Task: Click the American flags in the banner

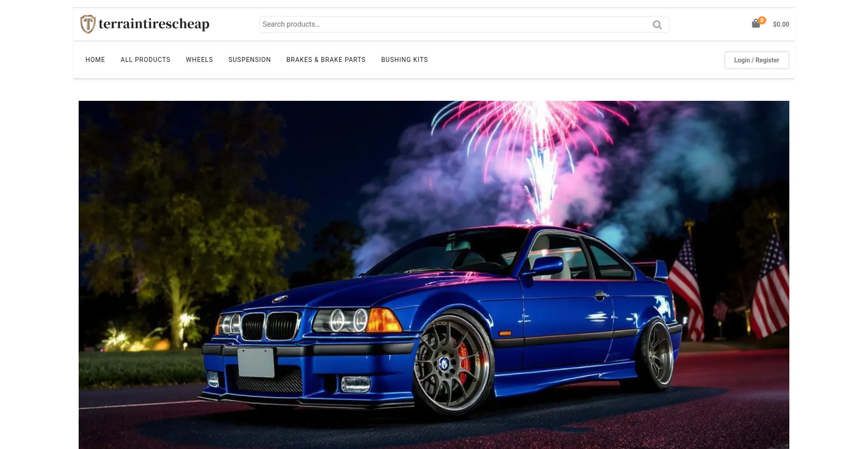Action: click(x=769, y=289)
